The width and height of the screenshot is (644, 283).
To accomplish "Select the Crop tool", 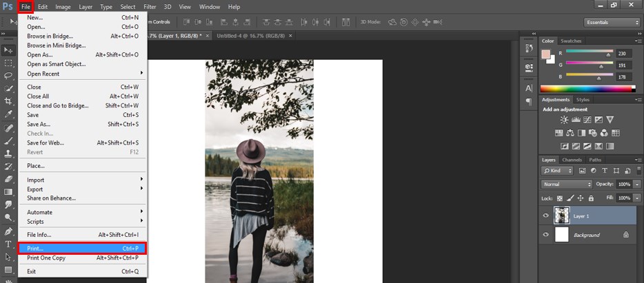I will coord(8,101).
